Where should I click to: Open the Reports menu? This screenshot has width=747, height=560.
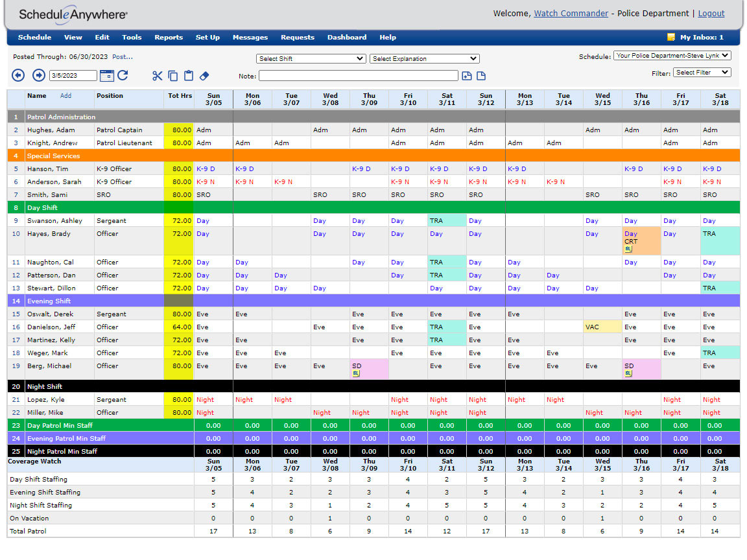pyautogui.click(x=169, y=37)
